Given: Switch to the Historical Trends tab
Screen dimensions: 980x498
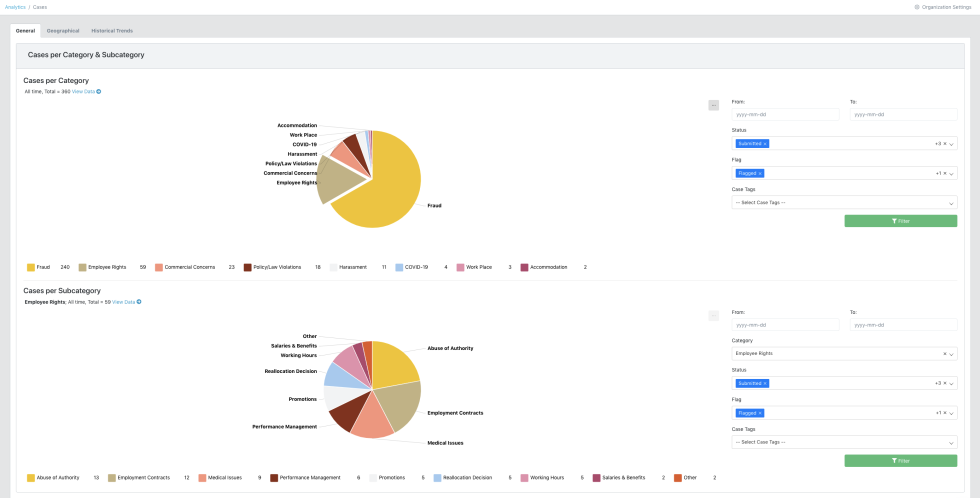Looking at the screenshot, I should pyautogui.click(x=111, y=31).
